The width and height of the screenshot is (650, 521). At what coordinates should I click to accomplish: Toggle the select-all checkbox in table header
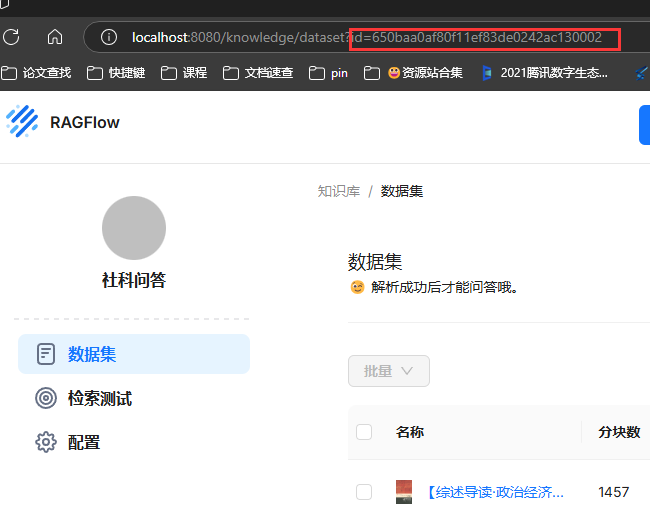(364, 432)
